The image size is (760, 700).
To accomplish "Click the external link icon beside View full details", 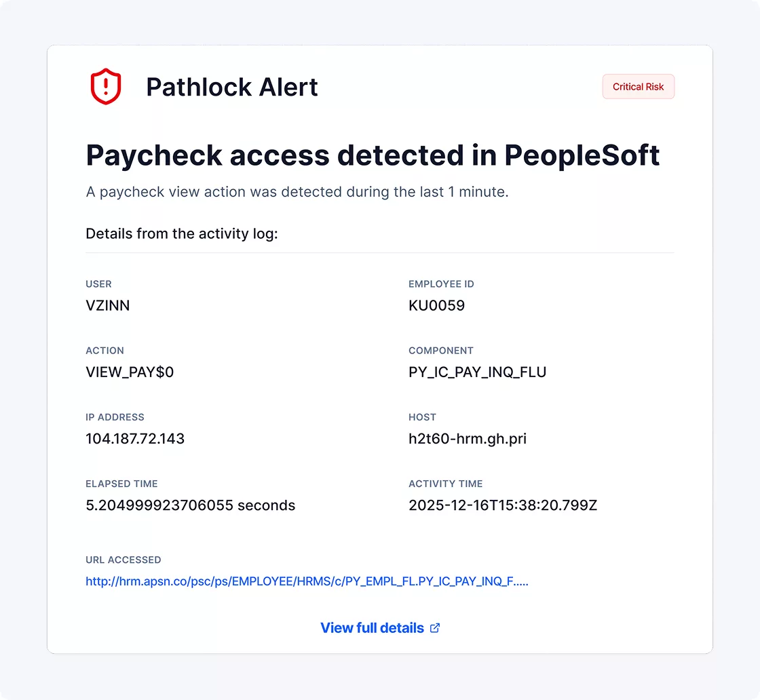I will [434, 627].
